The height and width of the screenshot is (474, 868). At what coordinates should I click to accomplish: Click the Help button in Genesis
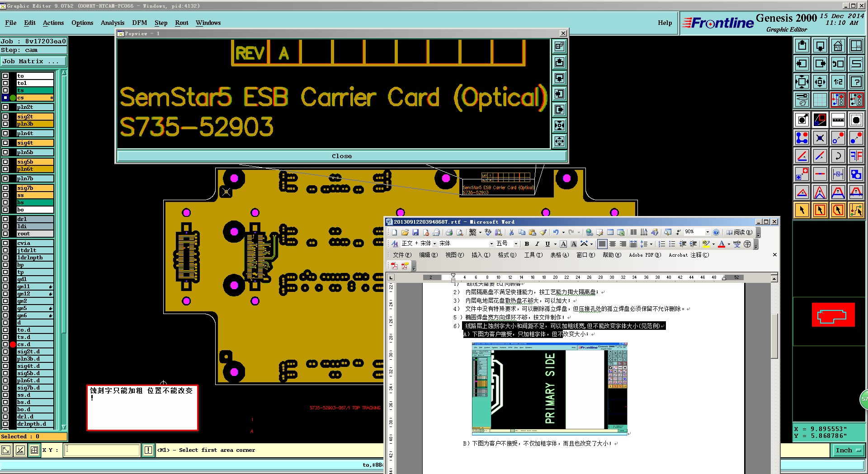coord(665,23)
